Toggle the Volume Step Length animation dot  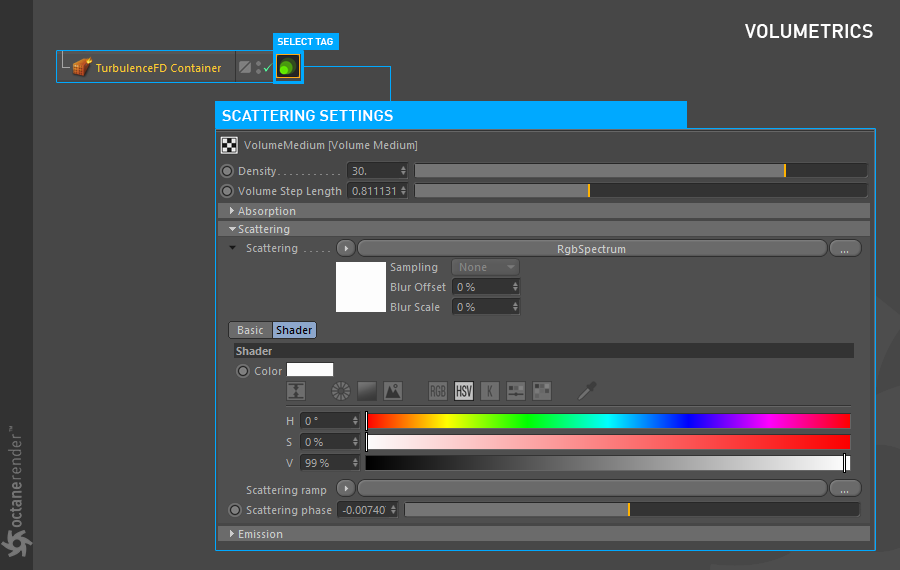pyautogui.click(x=227, y=191)
